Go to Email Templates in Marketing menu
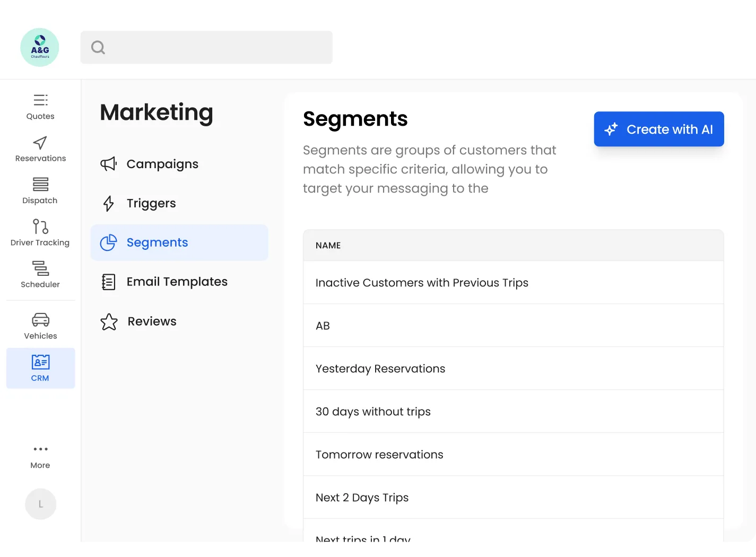The image size is (756, 557). [177, 282]
